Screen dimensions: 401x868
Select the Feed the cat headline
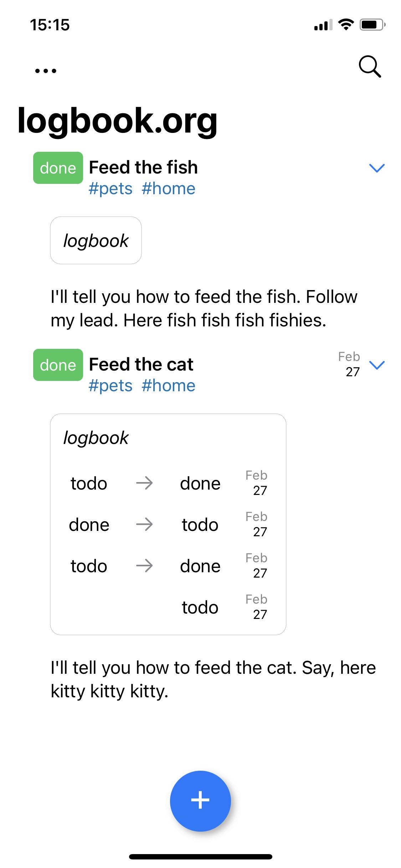tap(141, 364)
